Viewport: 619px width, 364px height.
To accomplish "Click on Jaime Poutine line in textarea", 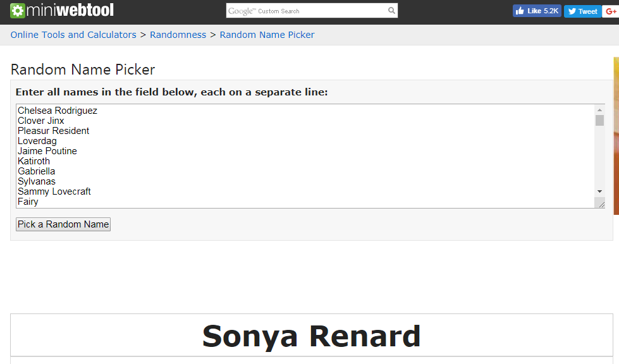I will coord(47,151).
